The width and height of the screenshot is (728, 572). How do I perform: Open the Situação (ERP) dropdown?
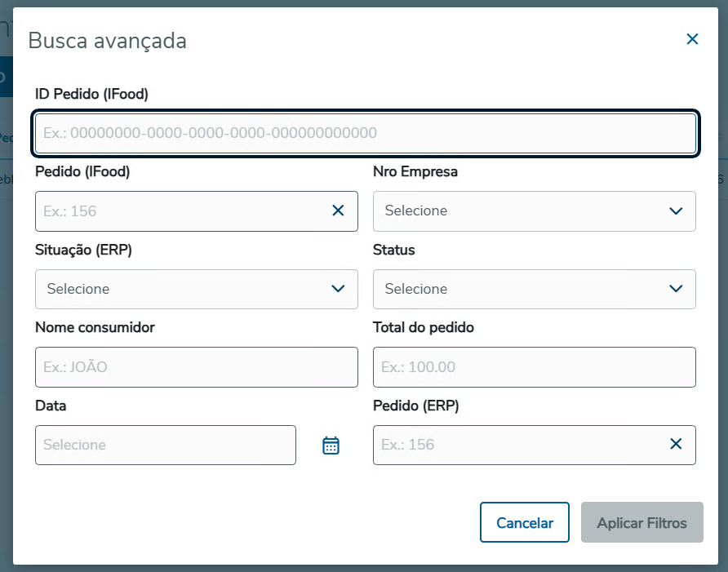coord(196,289)
